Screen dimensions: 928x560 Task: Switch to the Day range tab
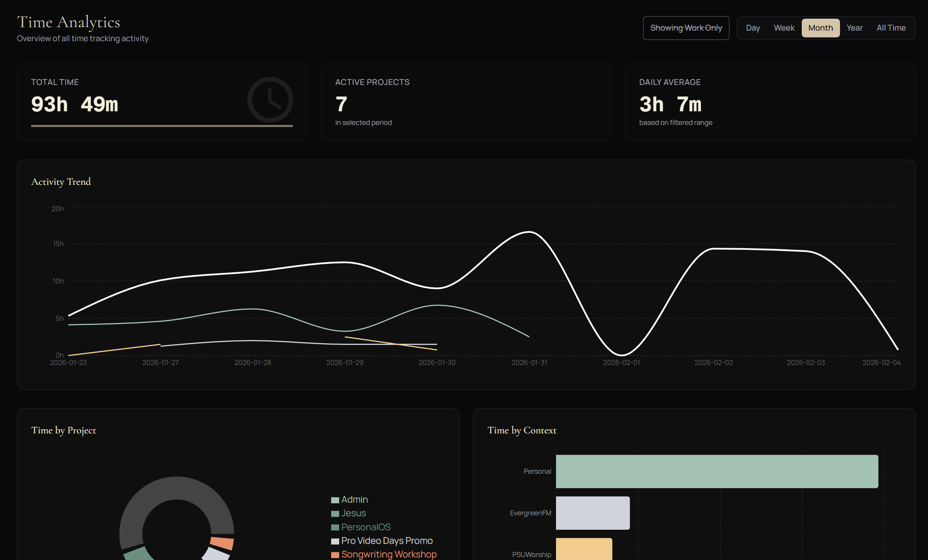(x=753, y=28)
